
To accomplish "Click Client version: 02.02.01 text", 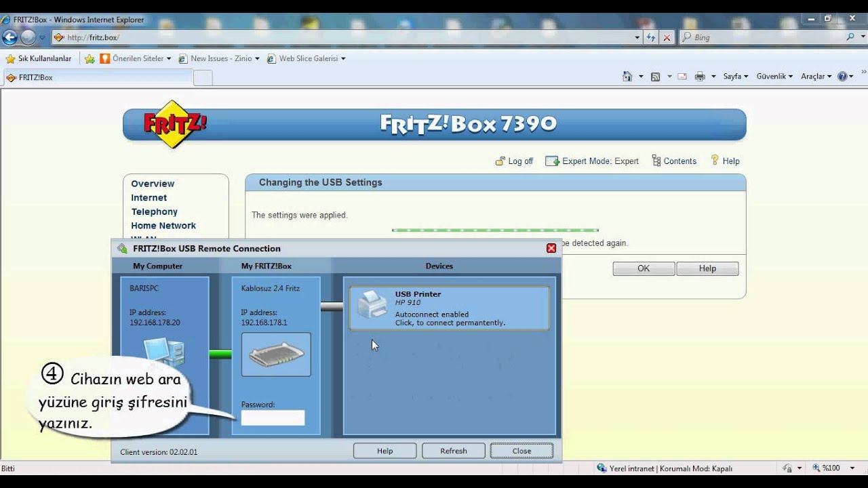I will coord(159,451).
